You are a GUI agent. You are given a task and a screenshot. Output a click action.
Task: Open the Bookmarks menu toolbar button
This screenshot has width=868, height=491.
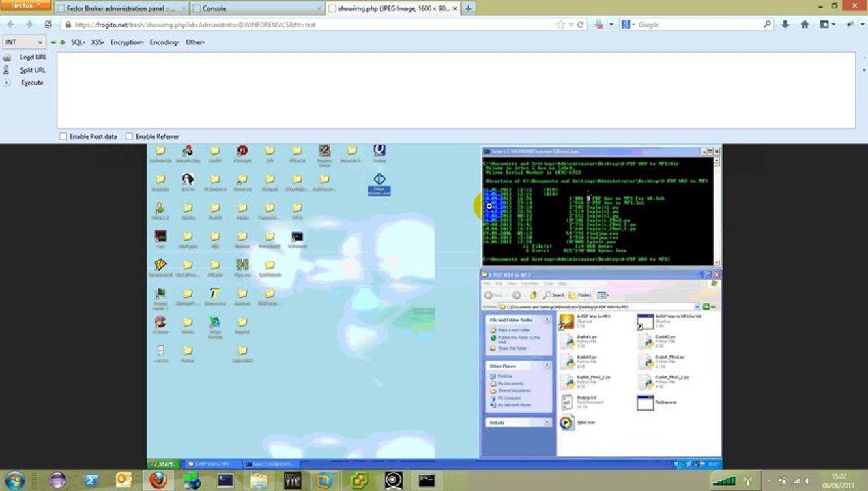[827, 25]
